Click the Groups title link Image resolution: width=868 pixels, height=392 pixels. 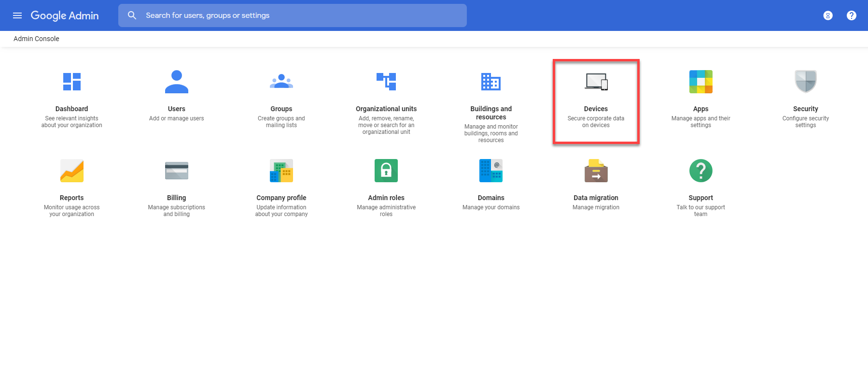pos(281,109)
